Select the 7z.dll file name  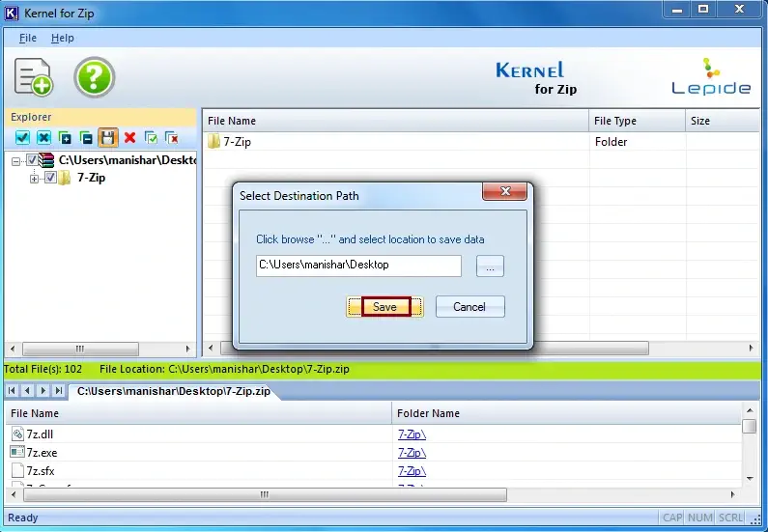point(40,434)
